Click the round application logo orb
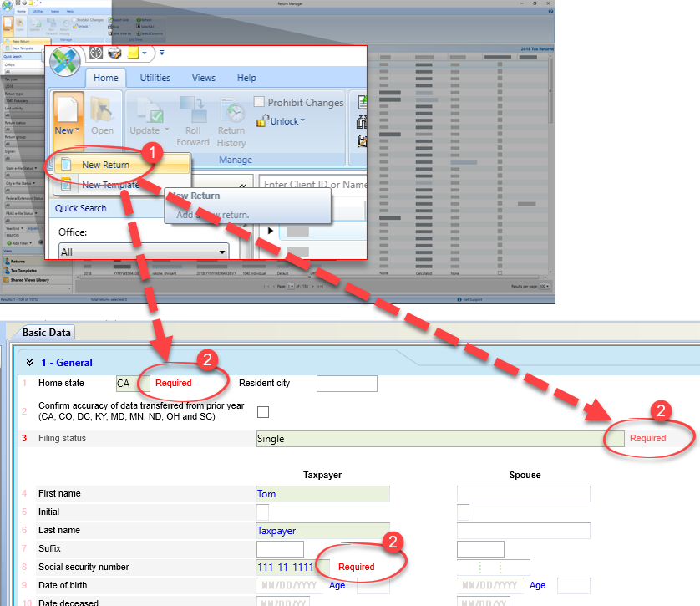The width and height of the screenshot is (700, 606). [64, 61]
